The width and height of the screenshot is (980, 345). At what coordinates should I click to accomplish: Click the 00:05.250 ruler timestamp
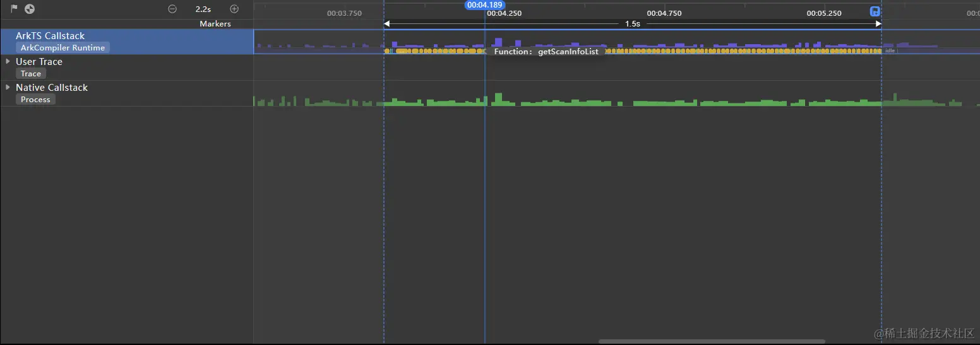tap(824, 13)
